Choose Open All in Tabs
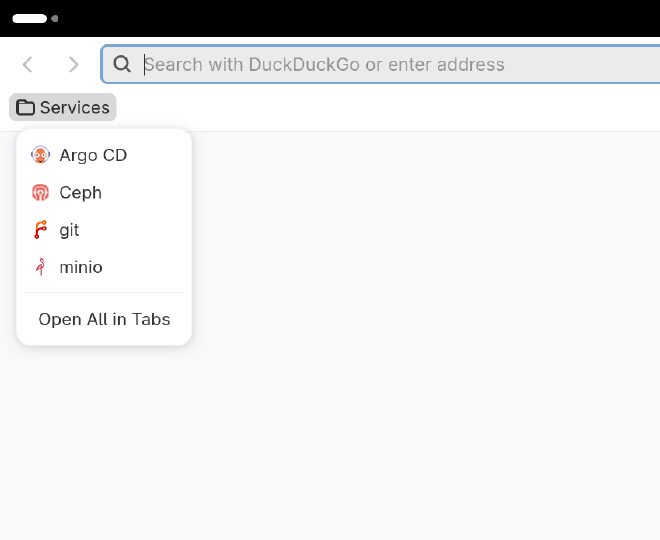 104,319
